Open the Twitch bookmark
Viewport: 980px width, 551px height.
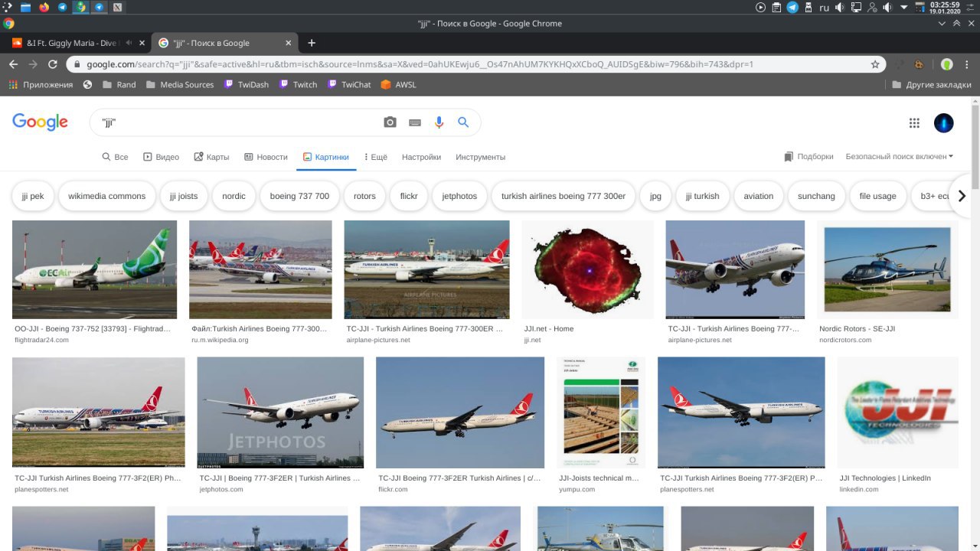pyautogui.click(x=298, y=85)
